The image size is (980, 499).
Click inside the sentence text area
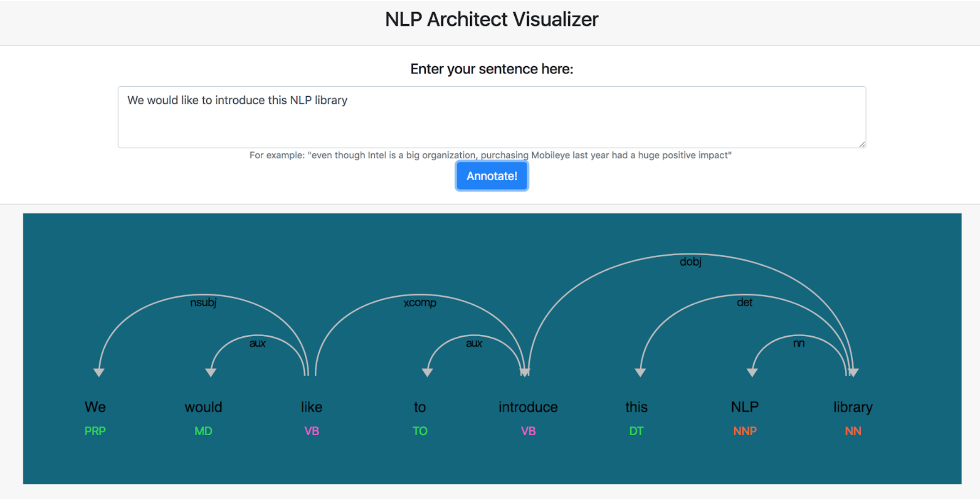pyautogui.click(x=491, y=117)
